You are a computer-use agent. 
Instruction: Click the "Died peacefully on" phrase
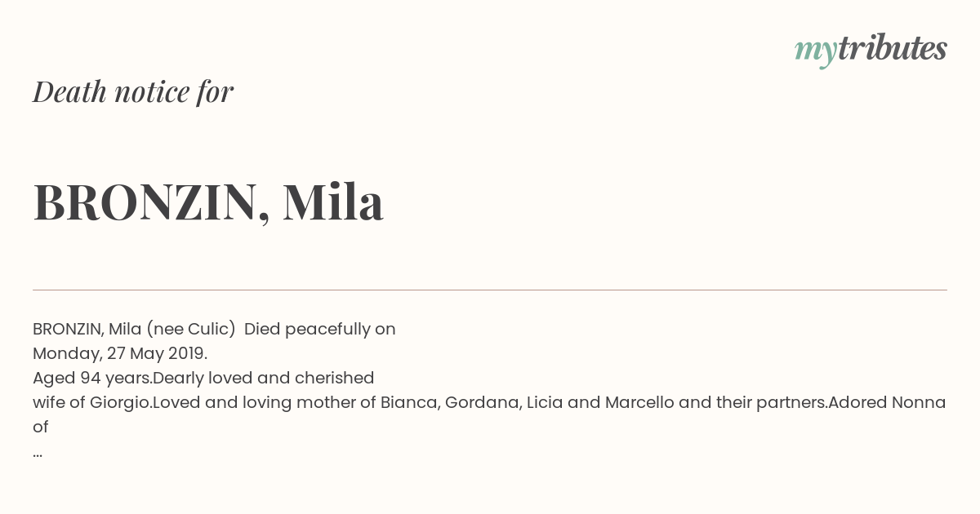[320, 329]
